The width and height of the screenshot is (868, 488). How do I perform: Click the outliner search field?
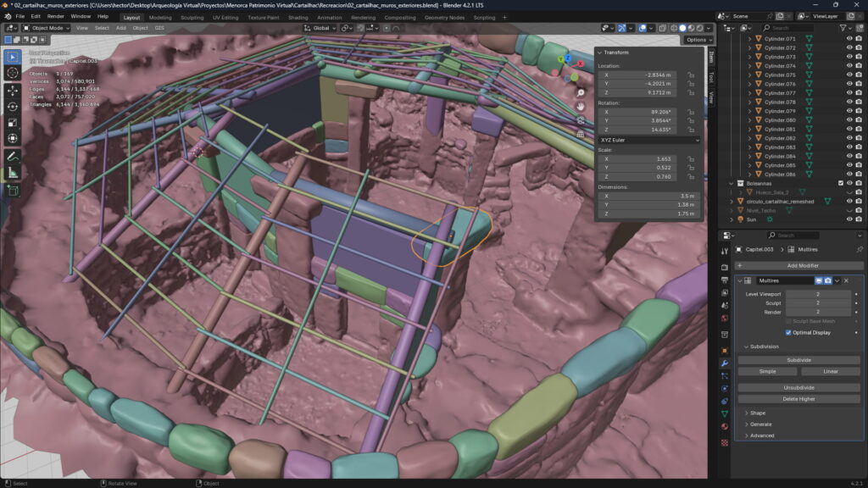point(787,28)
